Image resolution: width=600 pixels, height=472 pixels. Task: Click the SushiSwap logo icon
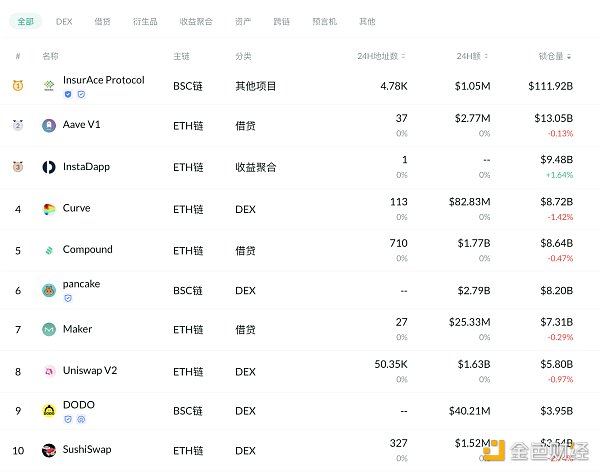(x=49, y=451)
